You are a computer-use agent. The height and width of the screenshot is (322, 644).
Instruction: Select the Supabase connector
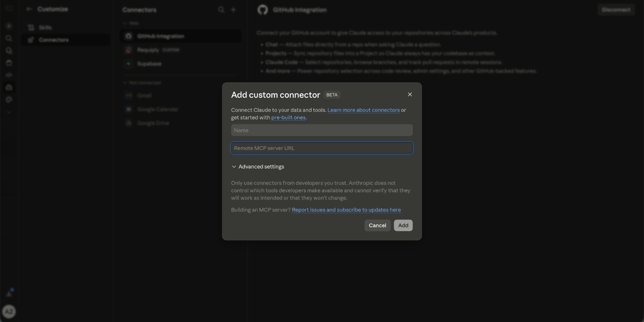click(x=181, y=64)
